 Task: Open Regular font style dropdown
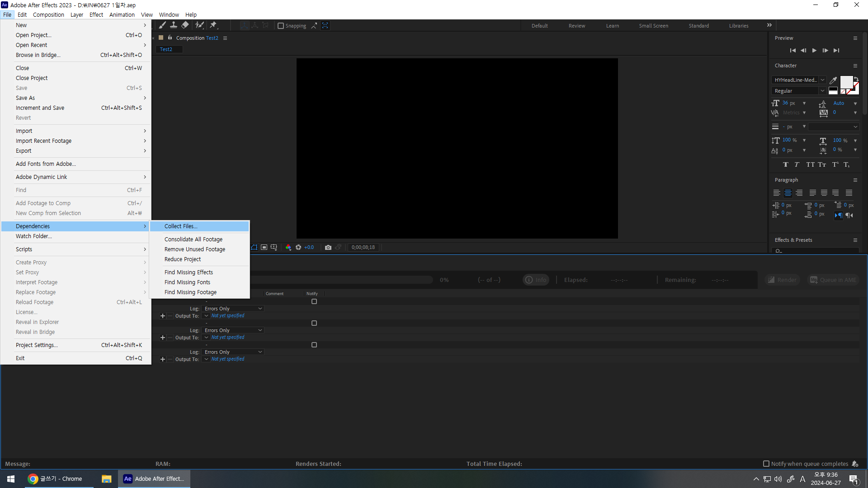822,91
